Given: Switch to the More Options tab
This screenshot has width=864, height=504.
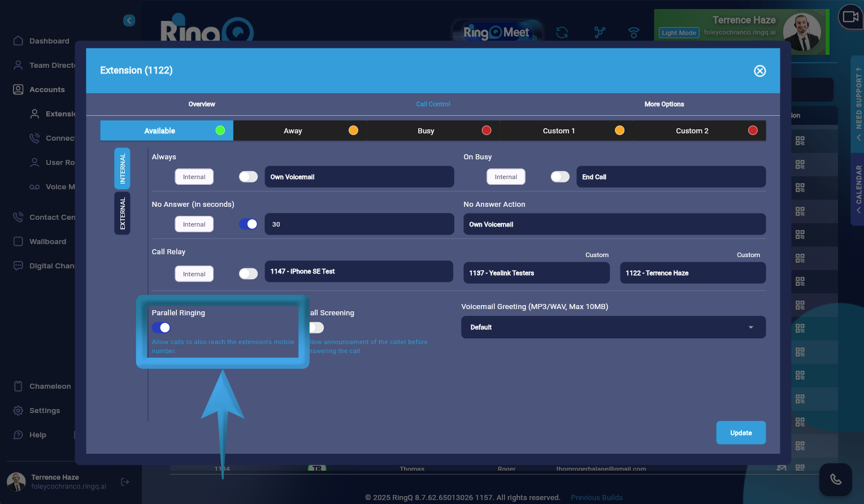Looking at the screenshot, I should pyautogui.click(x=664, y=104).
